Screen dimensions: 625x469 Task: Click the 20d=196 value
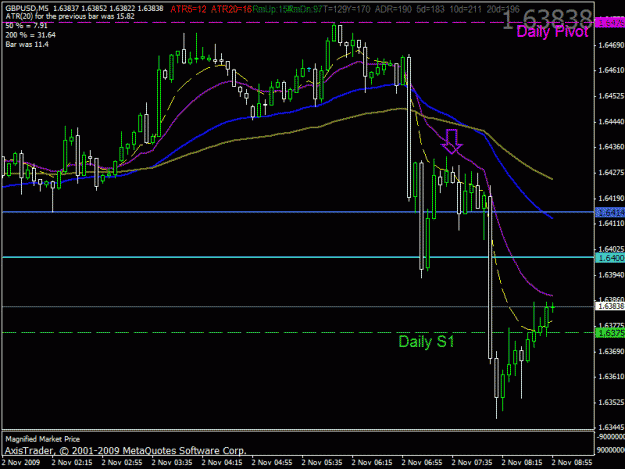503,9
